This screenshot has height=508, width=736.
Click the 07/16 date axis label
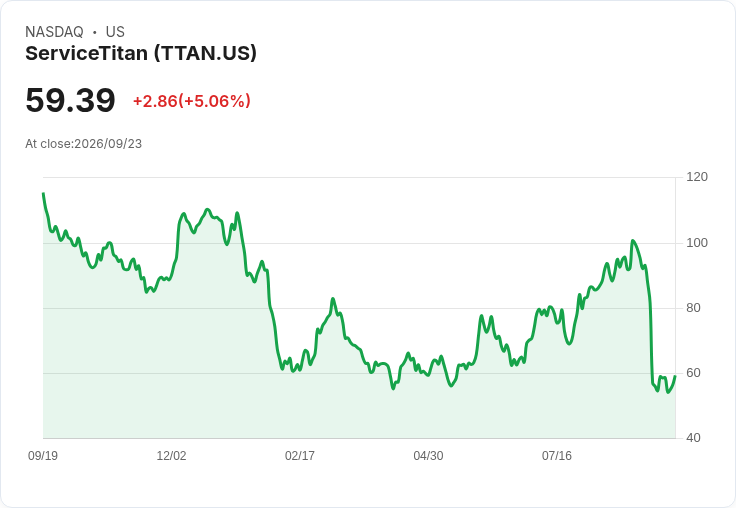click(557, 455)
